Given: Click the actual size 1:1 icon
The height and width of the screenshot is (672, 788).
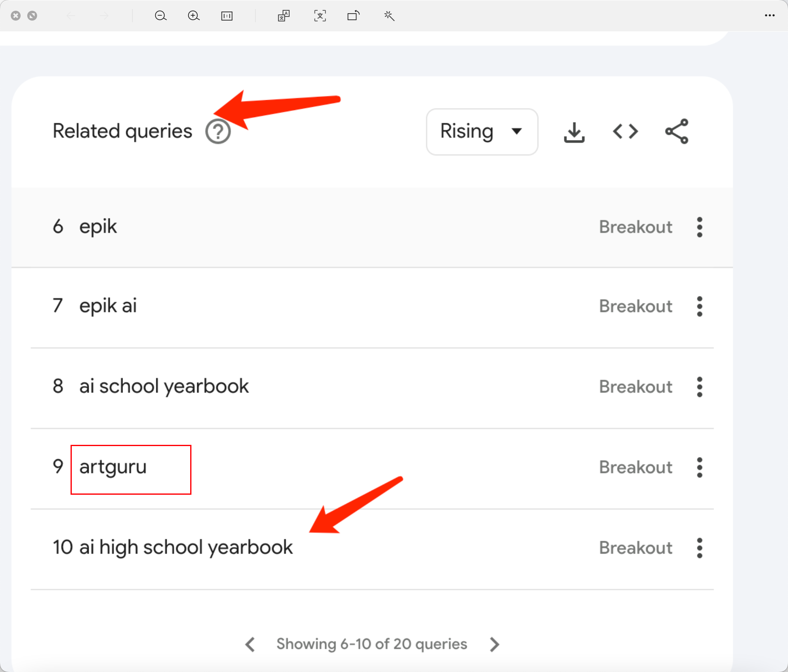Looking at the screenshot, I should 227,16.
